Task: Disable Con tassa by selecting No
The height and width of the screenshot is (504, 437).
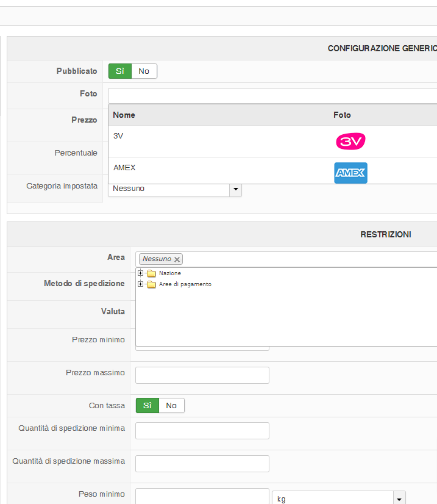Action: pos(171,406)
